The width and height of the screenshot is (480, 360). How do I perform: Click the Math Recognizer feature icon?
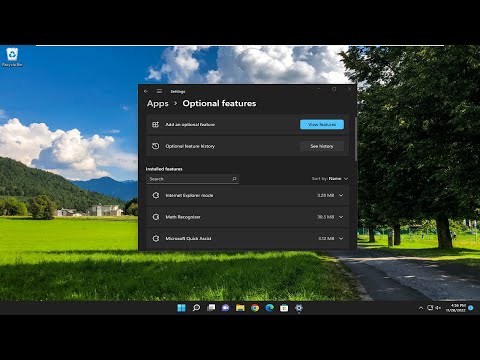pyautogui.click(x=156, y=217)
